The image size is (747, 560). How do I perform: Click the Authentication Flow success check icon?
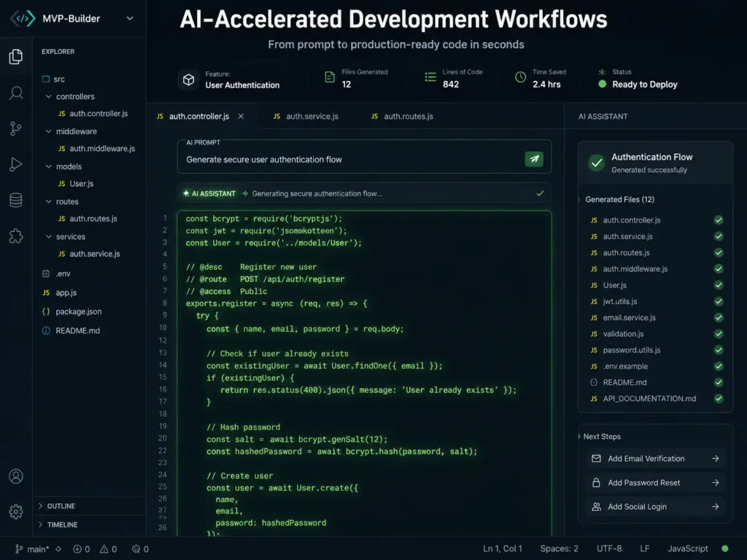(x=596, y=163)
